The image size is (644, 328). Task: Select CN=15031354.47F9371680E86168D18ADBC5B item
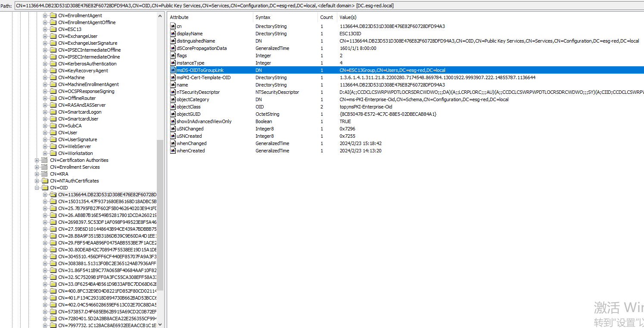click(107, 201)
